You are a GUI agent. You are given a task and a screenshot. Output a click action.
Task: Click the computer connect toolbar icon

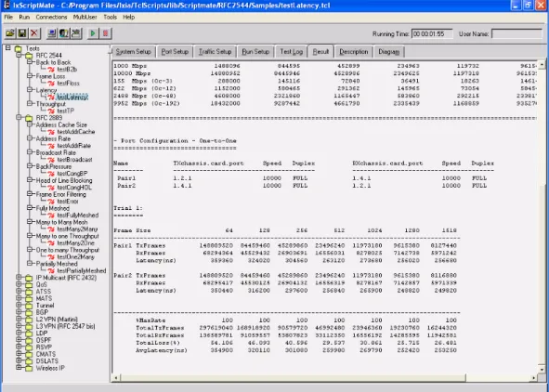tap(52, 33)
